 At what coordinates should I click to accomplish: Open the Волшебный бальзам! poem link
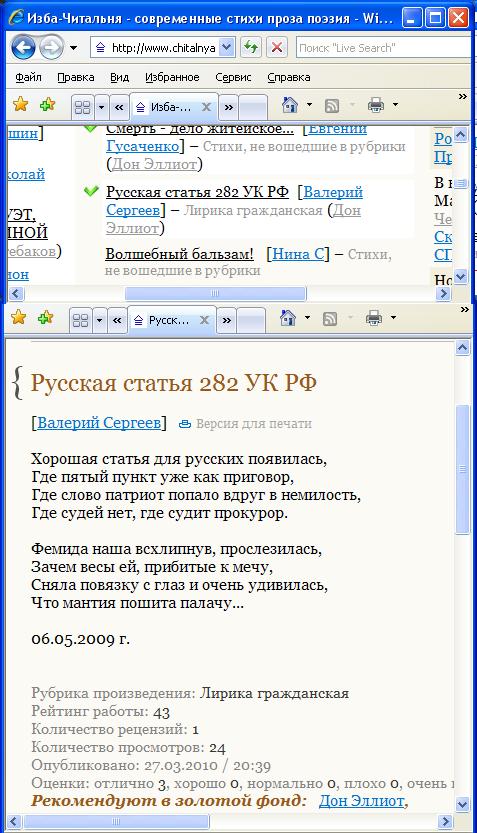click(x=180, y=254)
